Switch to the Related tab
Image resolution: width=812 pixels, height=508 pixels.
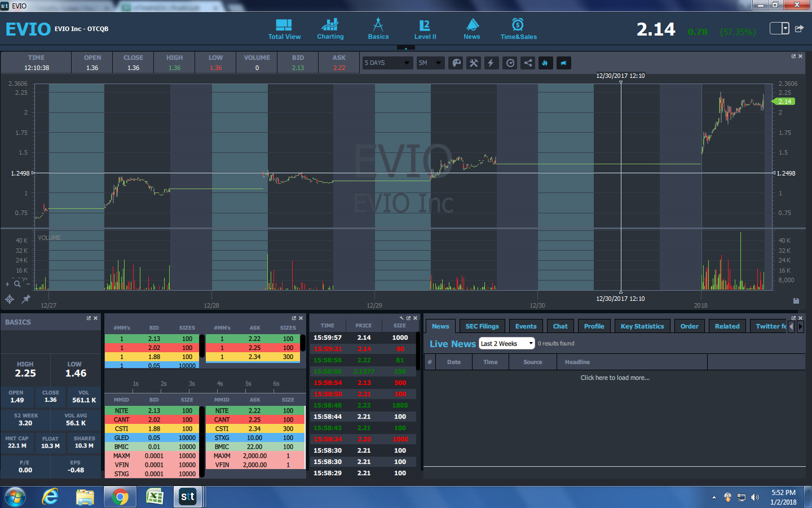pos(727,326)
